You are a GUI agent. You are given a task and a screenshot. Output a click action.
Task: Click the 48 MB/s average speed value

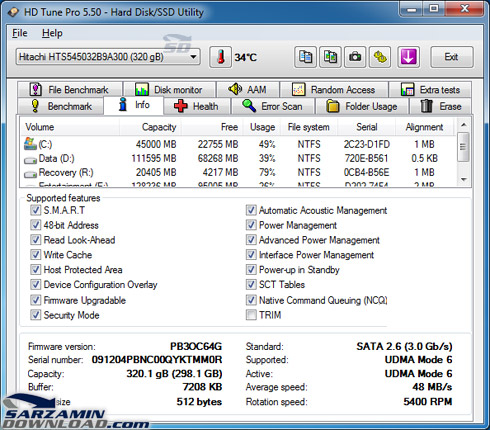click(x=432, y=387)
